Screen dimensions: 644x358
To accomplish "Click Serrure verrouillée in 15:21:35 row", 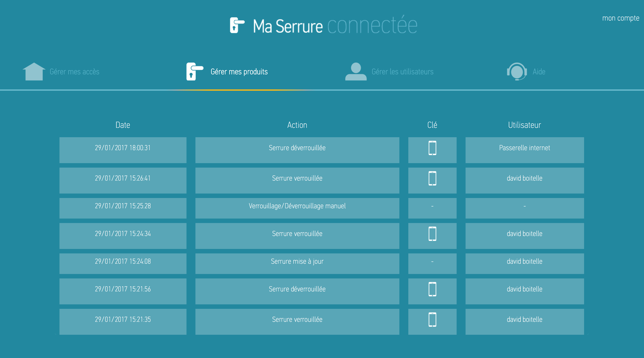I will pyautogui.click(x=297, y=322).
